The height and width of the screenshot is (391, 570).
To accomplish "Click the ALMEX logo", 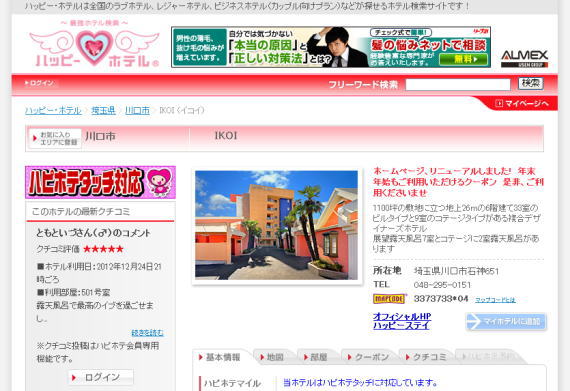I will tap(524, 58).
